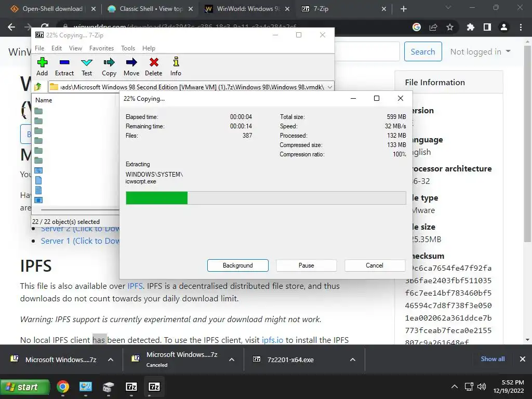Viewport: 532px width, 399px height.
Task: Go up one folder level in 7-Zip
Action: click(38, 87)
